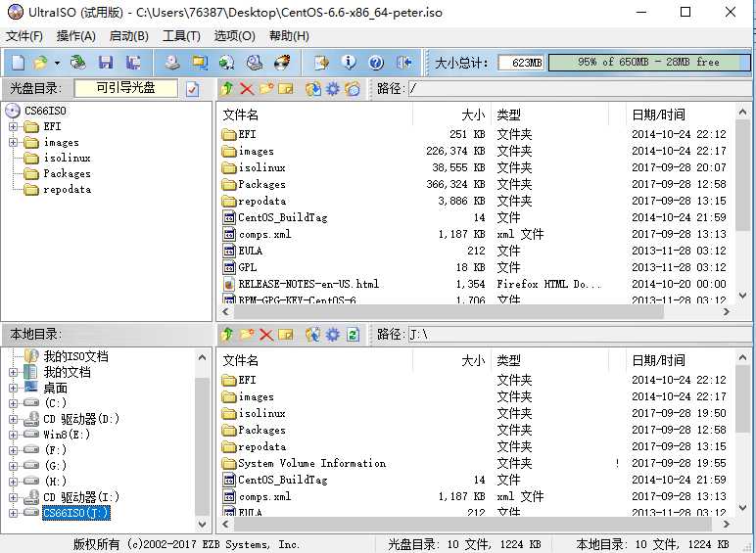This screenshot has height=553, width=756.
Task: Click the 623MB total size field
Action: [521, 63]
